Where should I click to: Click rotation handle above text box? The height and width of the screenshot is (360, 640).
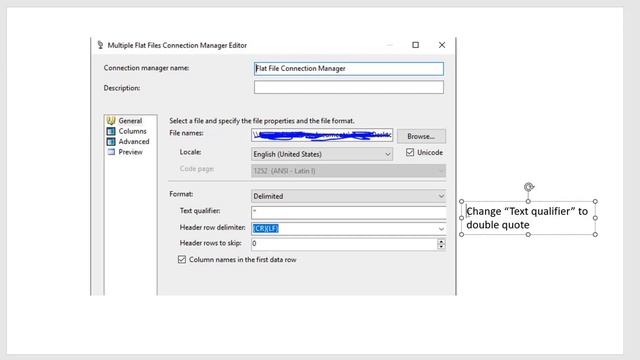click(x=529, y=187)
